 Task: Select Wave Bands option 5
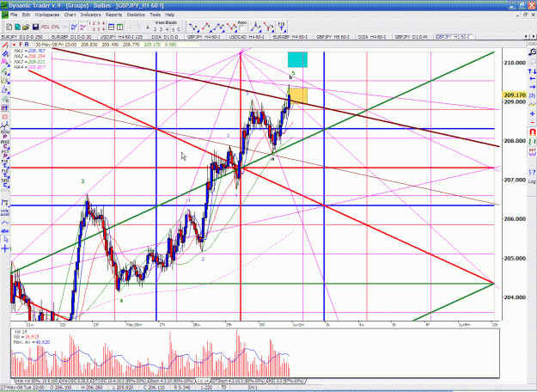tap(173, 29)
